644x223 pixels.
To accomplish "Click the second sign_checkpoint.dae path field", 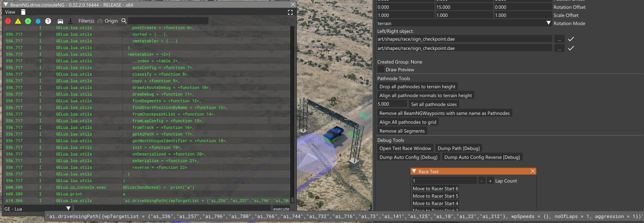I will [464, 48].
